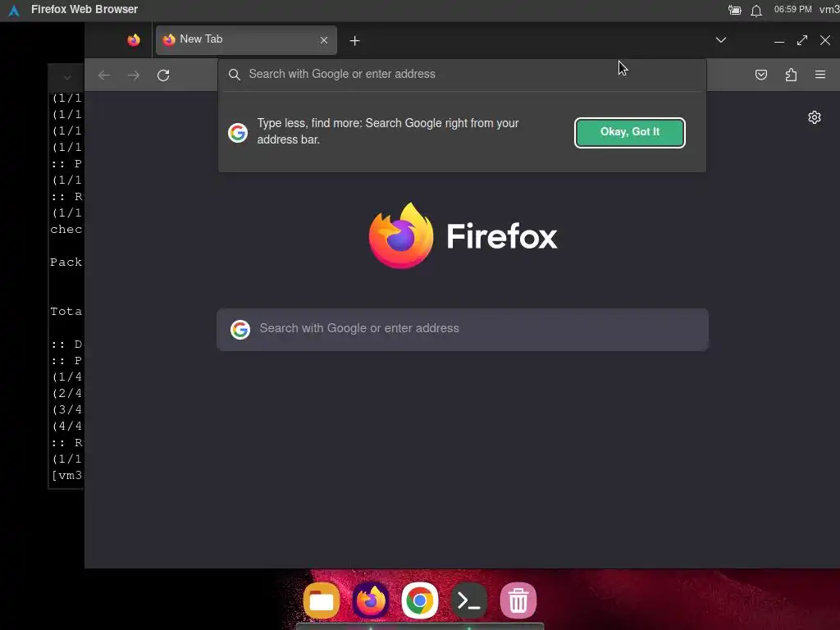Screen dimensions: 840x630
Task: Click the terminal line starting with chec
Action: tap(66, 230)
